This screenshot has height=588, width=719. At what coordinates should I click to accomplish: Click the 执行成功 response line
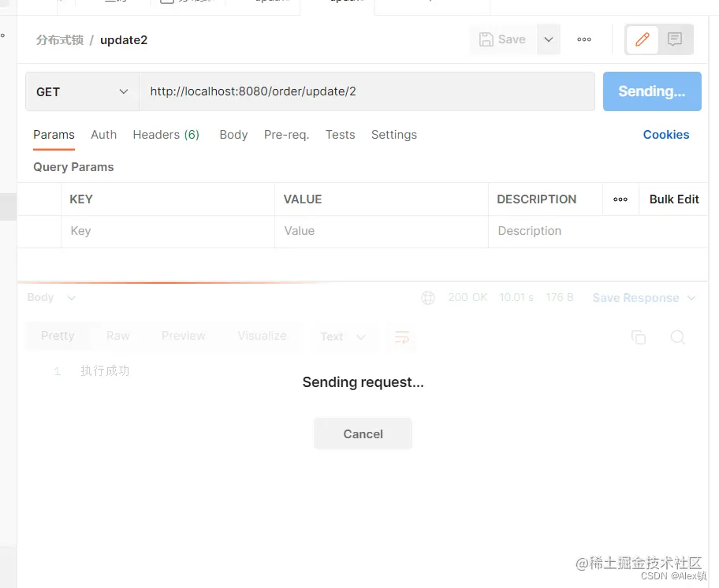coord(105,370)
